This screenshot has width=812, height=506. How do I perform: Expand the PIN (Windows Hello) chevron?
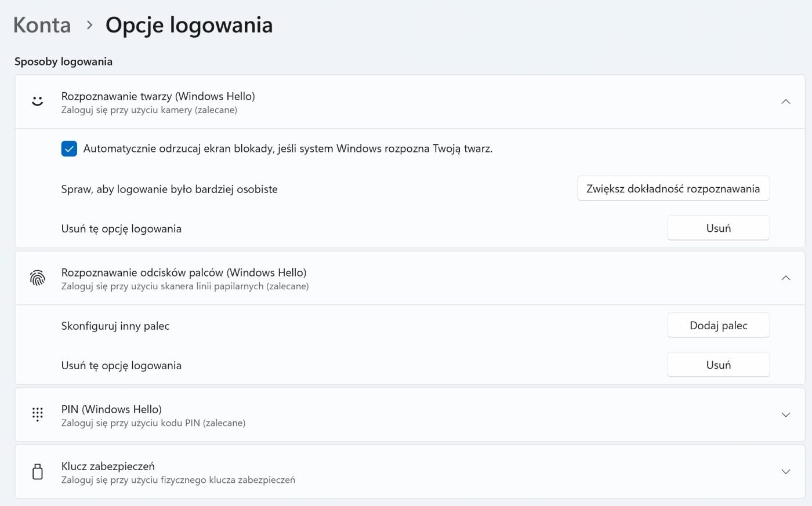[786, 415]
